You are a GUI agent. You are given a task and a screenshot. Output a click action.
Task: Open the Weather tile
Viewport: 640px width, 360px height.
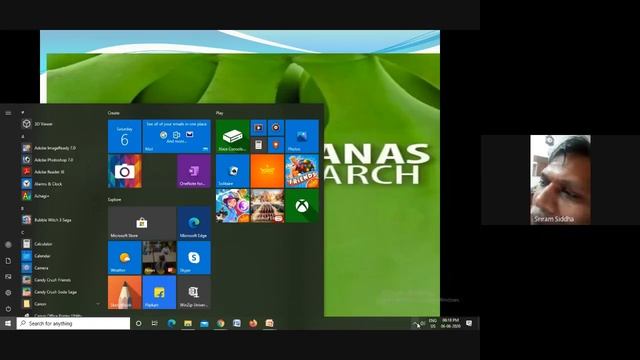(x=124, y=258)
